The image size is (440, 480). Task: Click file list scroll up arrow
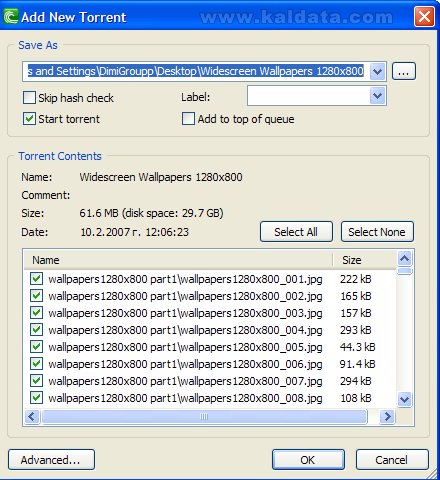(404, 258)
